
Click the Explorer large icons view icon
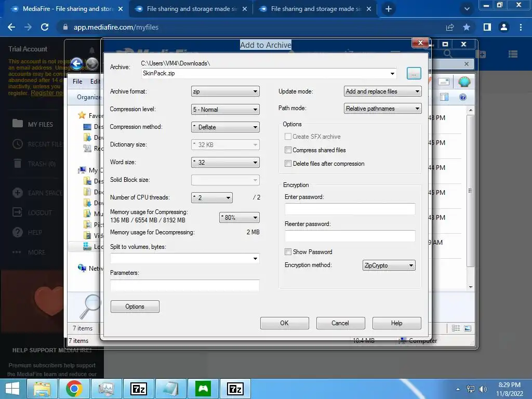468,328
